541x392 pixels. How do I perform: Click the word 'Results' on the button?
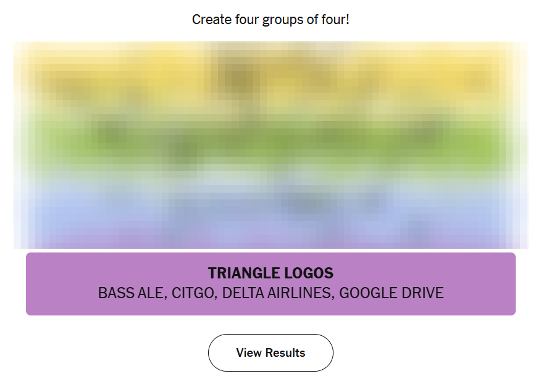point(285,352)
